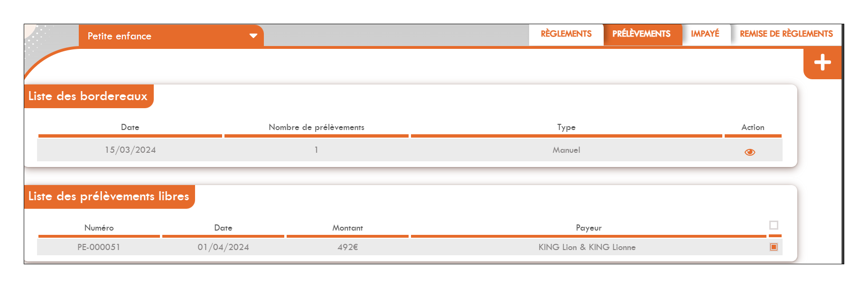Go to the Impayé tab

[x=705, y=34]
